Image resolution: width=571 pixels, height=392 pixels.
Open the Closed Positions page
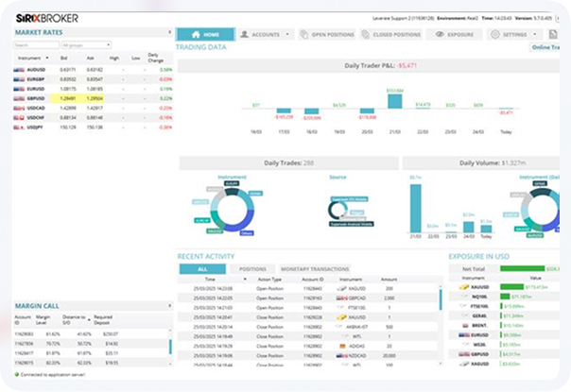(390, 35)
